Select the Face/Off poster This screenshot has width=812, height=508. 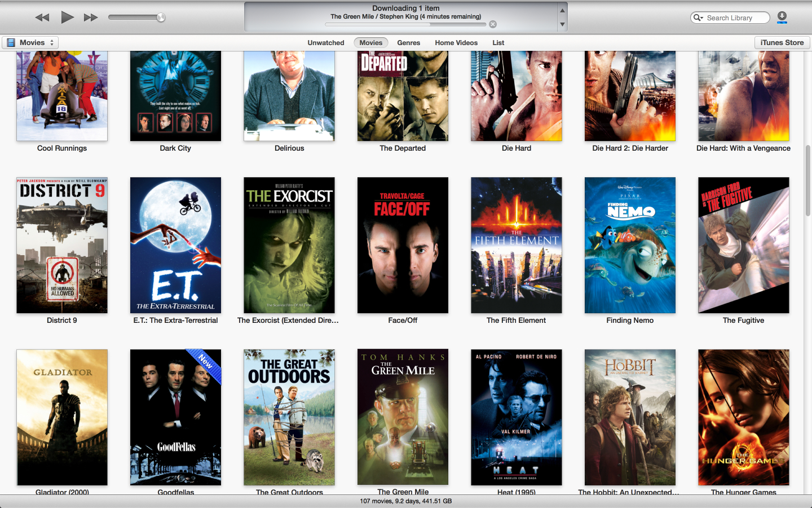click(403, 246)
